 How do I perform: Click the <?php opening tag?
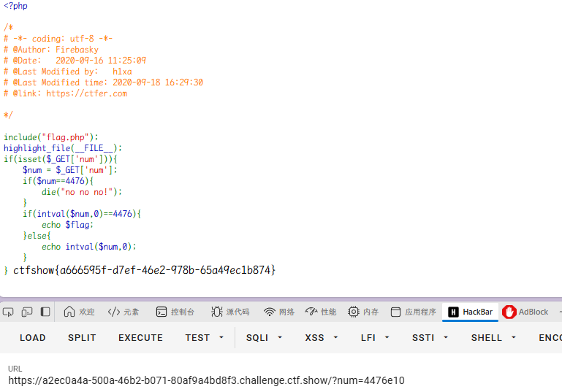(15, 6)
